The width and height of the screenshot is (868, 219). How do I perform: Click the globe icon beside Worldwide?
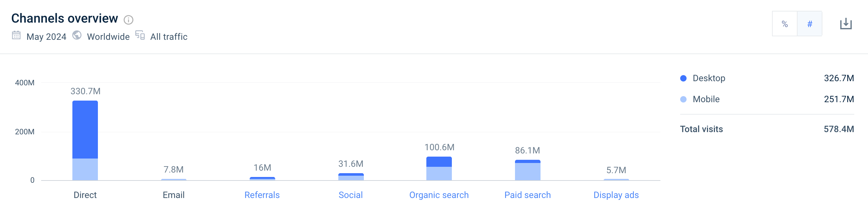(77, 35)
